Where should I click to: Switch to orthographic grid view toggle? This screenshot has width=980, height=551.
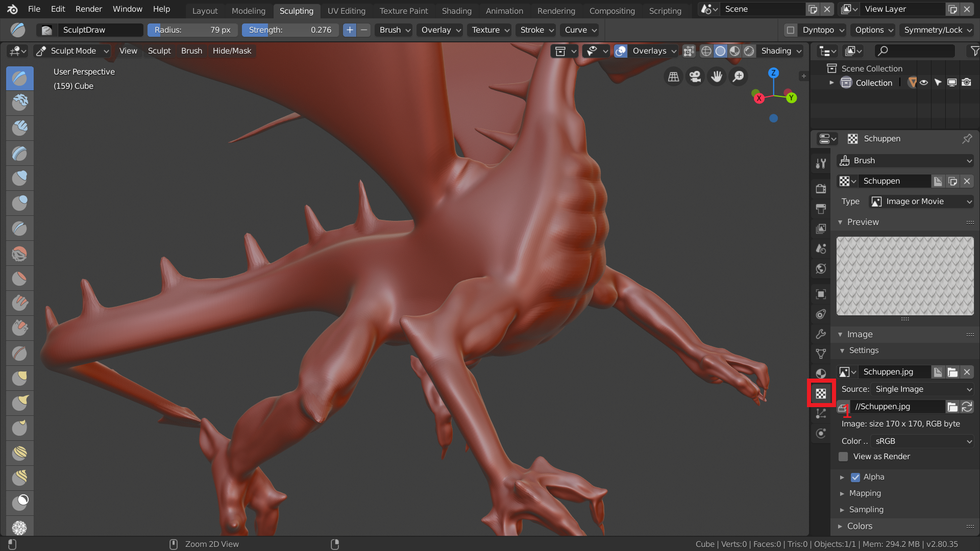point(674,77)
